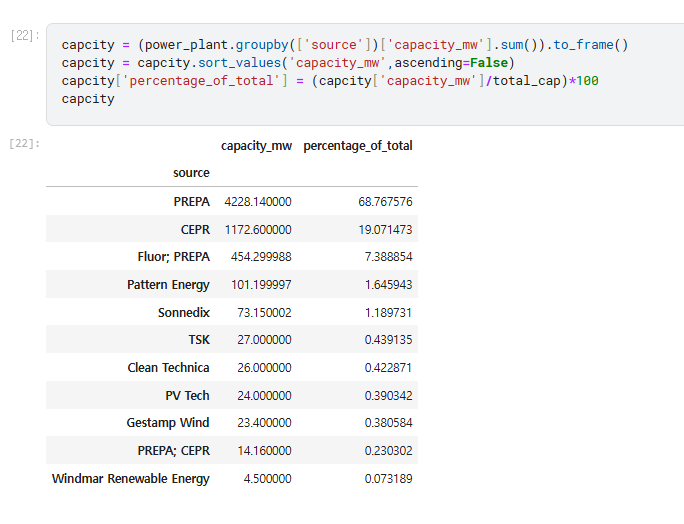The width and height of the screenshot is (684, 524).
Task: Select the Windmar Renewable Energy row label
Action: [131, 479]
